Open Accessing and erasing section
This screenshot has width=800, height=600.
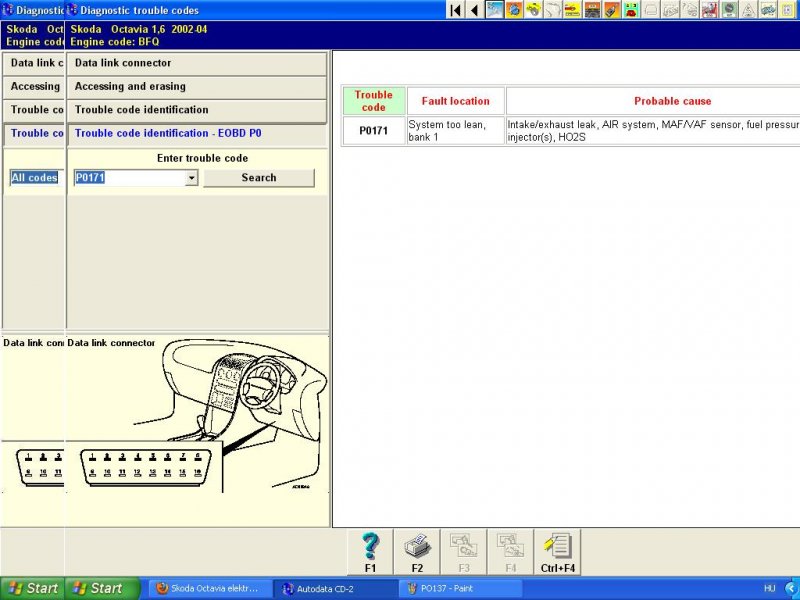click(196, 87)
